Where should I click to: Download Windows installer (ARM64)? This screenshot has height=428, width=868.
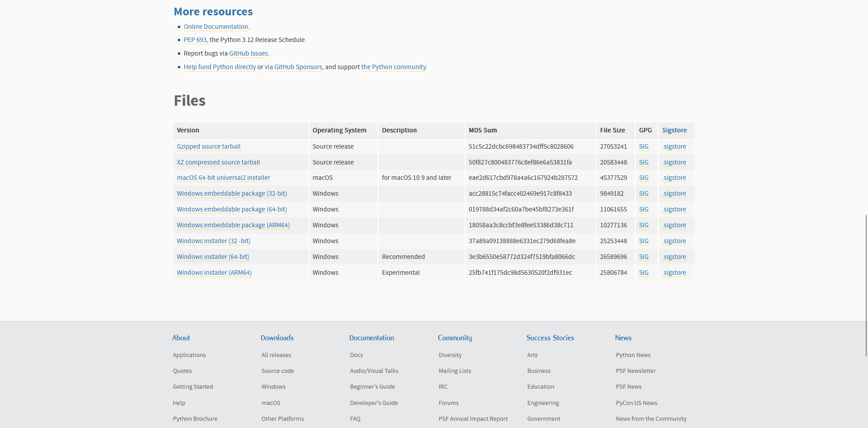click(x=214, y=273)
